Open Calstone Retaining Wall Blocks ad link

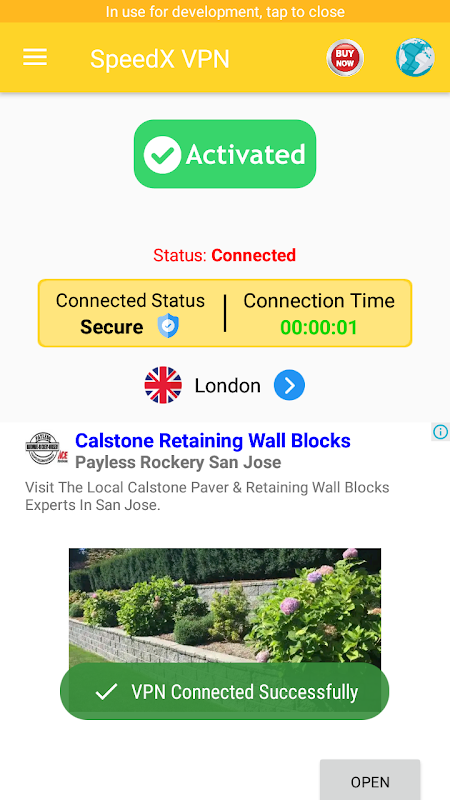pyautogui.click(x=213, y=440)
